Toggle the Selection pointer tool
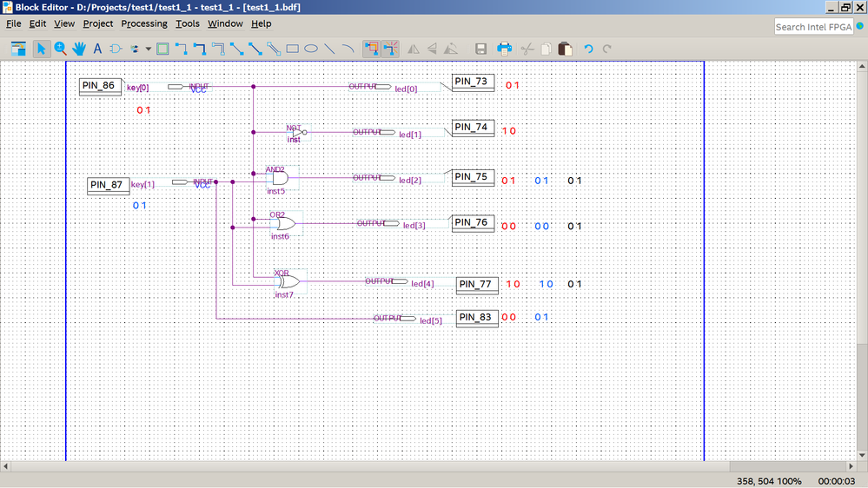Screen dimensions: 868x488 pyautogui.click(x=41, y=49)
